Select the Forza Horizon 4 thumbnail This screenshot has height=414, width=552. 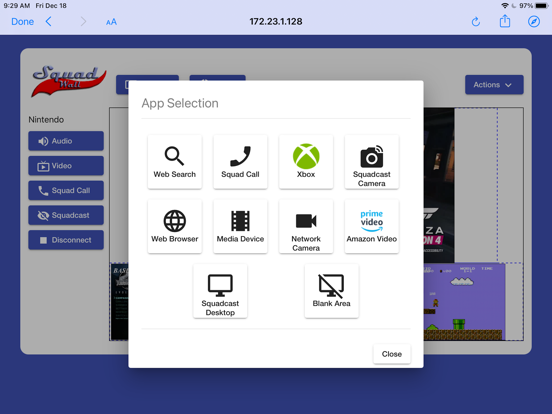pos(439,185)
